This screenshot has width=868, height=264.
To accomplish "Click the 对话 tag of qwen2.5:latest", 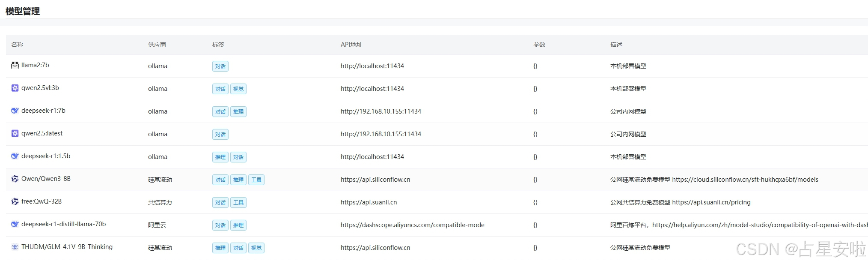I will (220, 134).
